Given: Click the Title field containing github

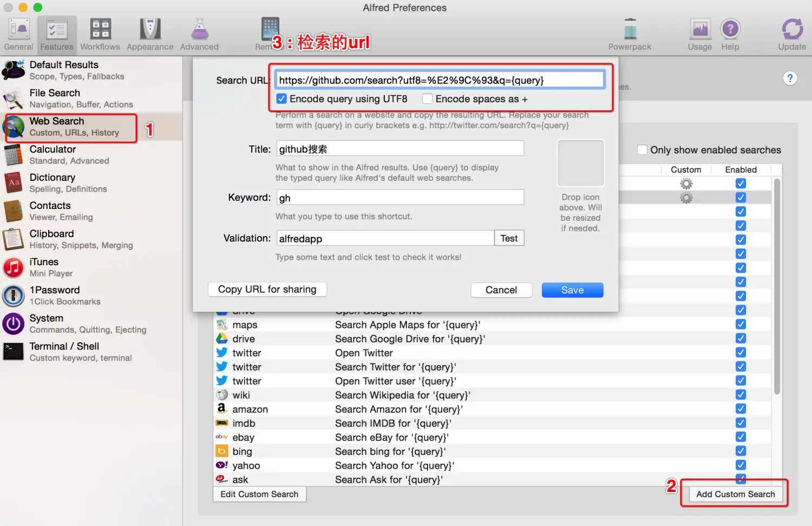Looking at the screenshot, I should point(400,149).
